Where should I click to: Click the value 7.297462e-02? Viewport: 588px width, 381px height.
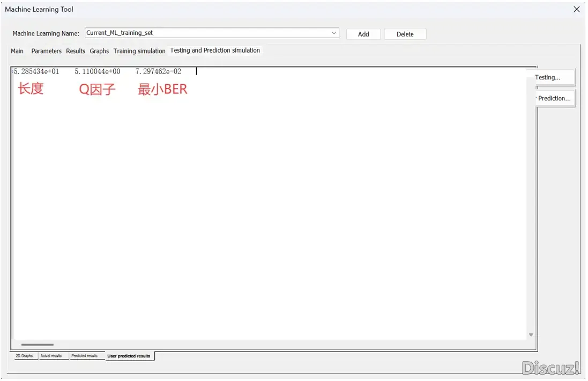pos(158,71)
